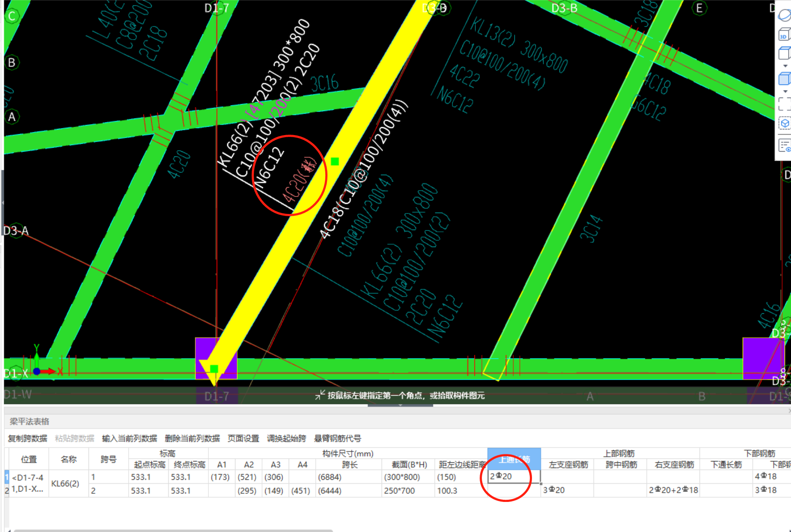Click the 左支座钢筋 column header

[x=568, y=465]
